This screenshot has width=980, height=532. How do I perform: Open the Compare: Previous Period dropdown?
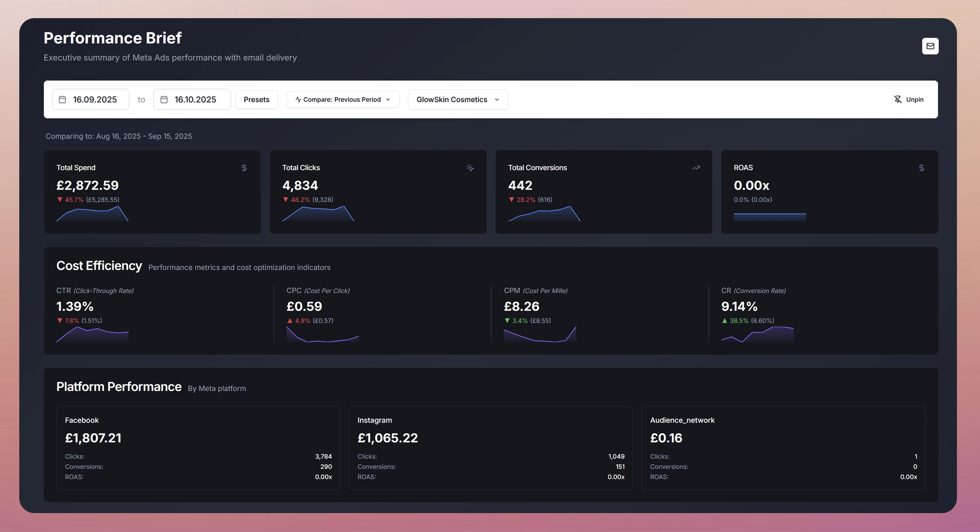(x=342, y=99)
